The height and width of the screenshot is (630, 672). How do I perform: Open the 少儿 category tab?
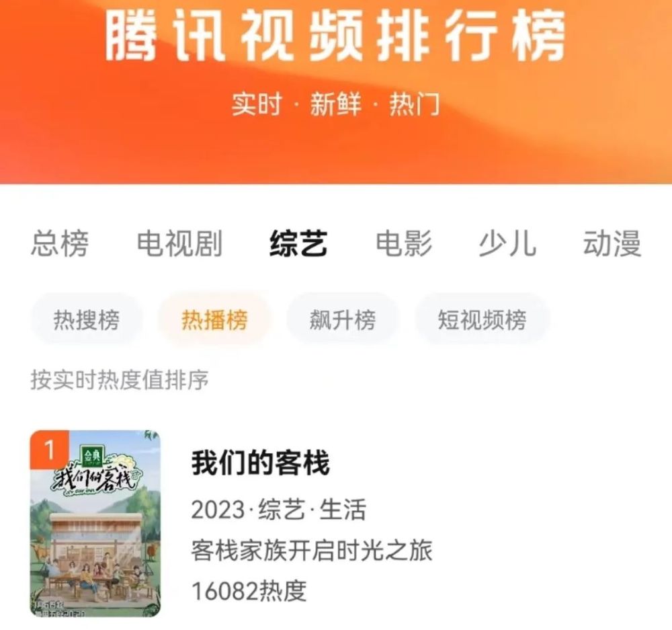click(x=507, y=243)
